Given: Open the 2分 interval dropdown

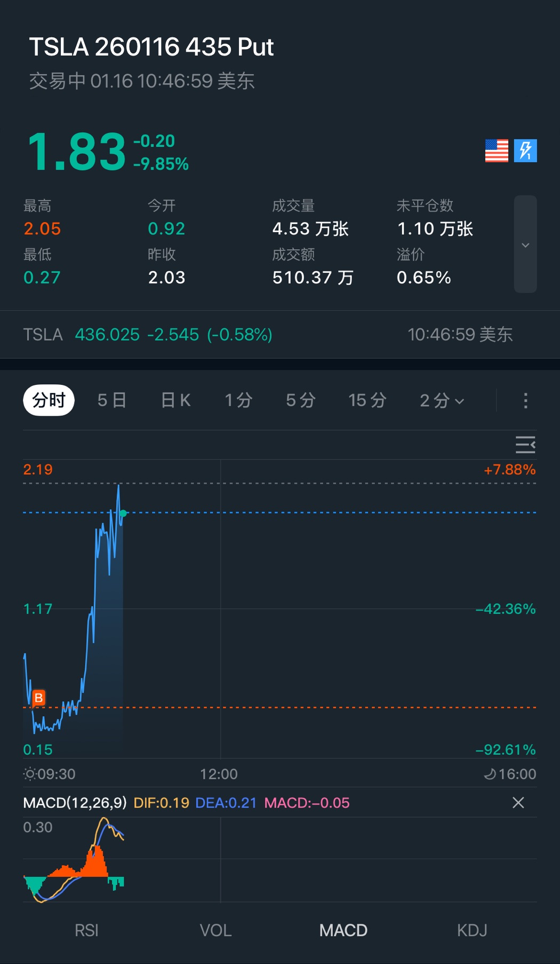Looking at the screenshot, I should 442,400.
